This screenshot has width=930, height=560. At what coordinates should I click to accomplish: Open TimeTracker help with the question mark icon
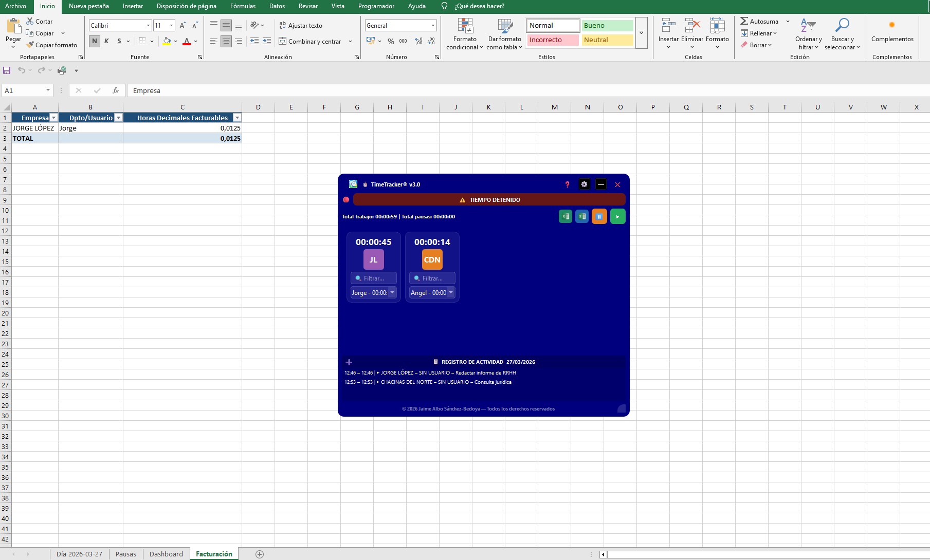567,184
